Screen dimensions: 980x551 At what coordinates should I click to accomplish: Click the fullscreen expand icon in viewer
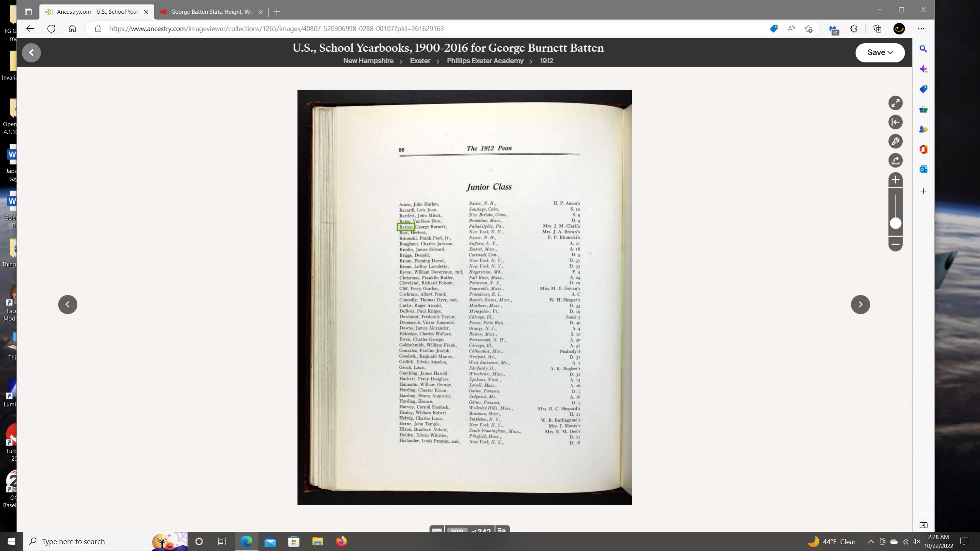895,103
